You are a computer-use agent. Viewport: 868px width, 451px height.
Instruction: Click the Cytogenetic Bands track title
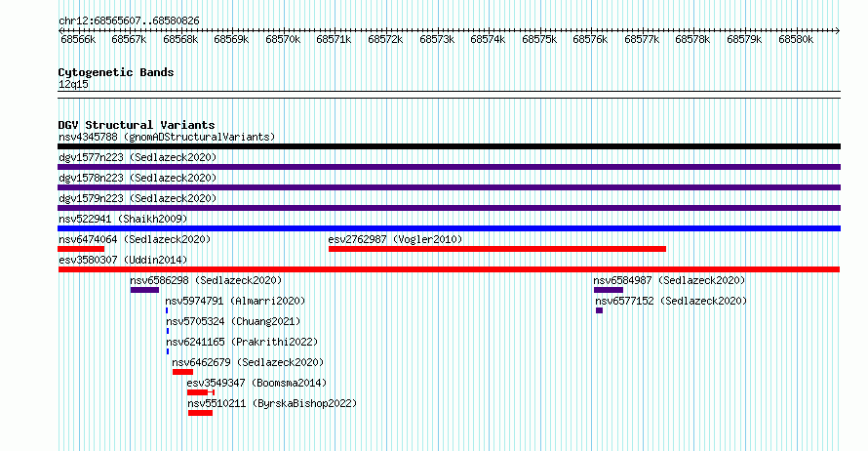pos(116,72)
